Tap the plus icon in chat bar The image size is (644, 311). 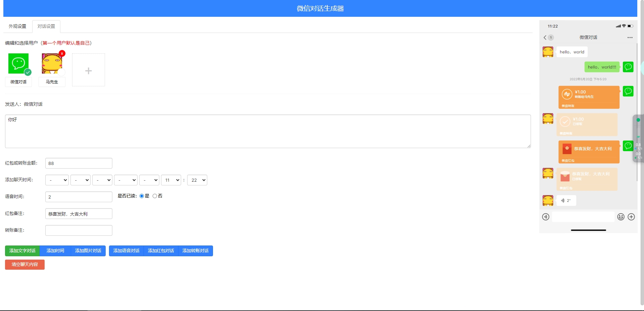(631, 217)
